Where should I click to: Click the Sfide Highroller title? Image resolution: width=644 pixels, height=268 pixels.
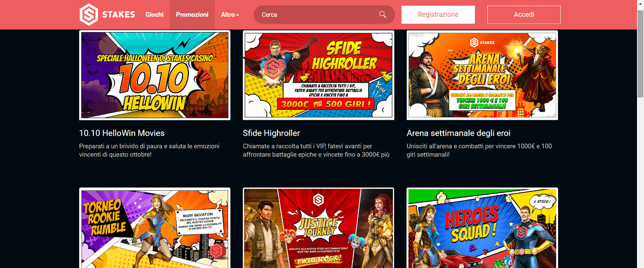271,133
